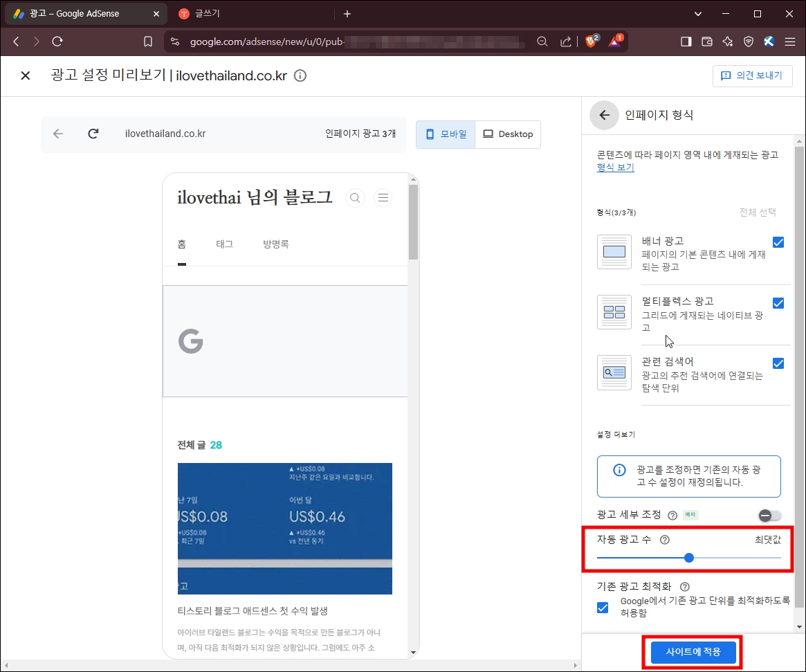Screen dimensions: 806x672
Task: Open the 형식 보기 link
Action: click(x=614, y=167)
